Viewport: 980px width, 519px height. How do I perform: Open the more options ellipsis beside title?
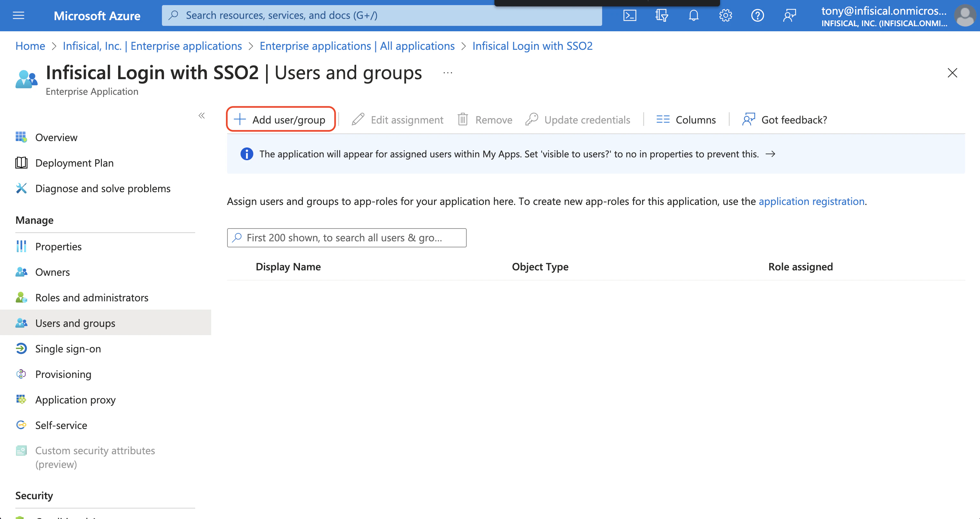tap(448, 73)
